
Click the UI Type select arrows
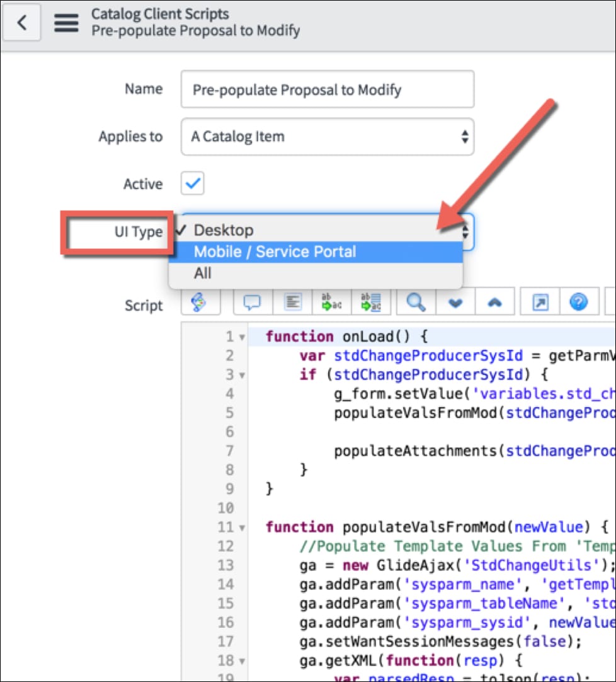[465, 231]
